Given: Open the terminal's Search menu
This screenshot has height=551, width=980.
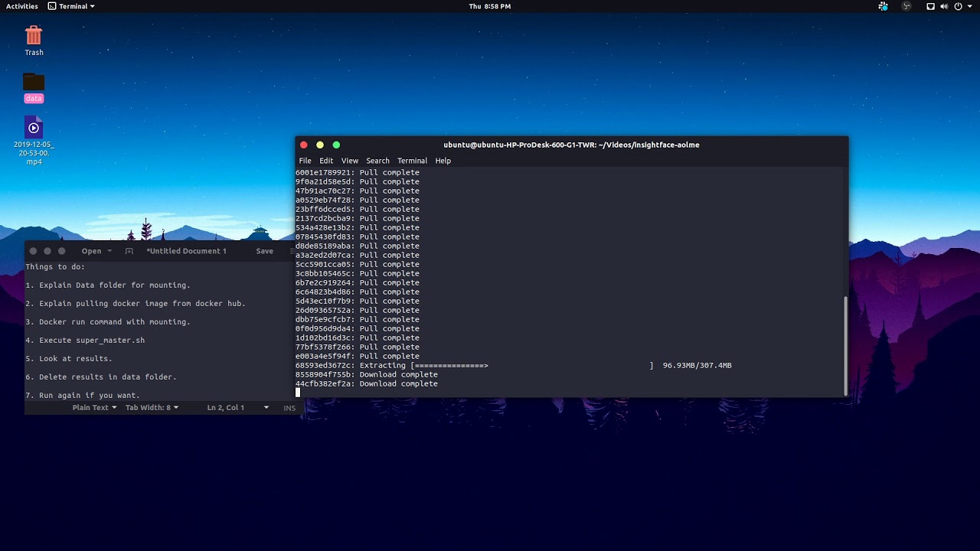Looking at the screenshot, I should (377, 161).
